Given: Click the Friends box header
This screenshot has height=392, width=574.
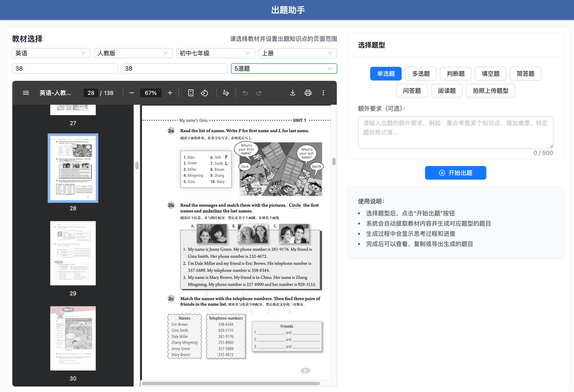Looking at the screenshot, I should (287, 326).
